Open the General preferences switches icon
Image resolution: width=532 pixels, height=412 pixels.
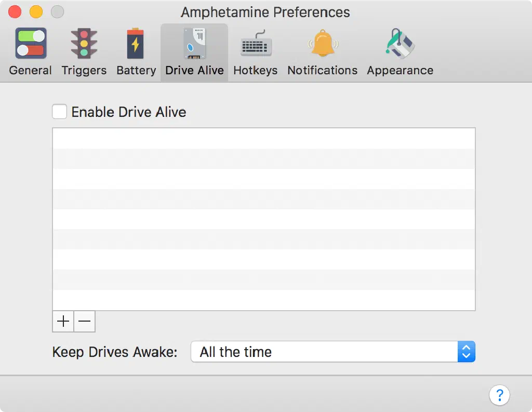(31, 44)
